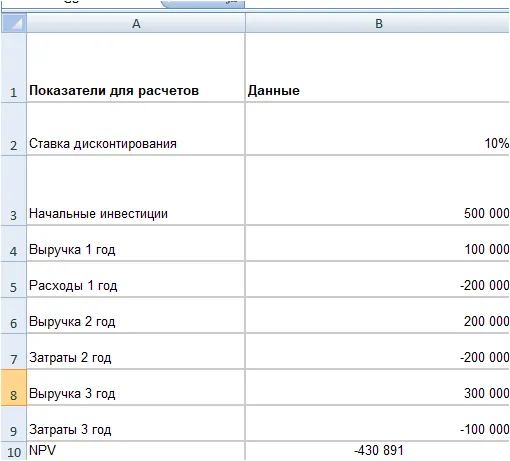Select the 10% discount rate cell
The image size is (510, 461).
[378, 129]
